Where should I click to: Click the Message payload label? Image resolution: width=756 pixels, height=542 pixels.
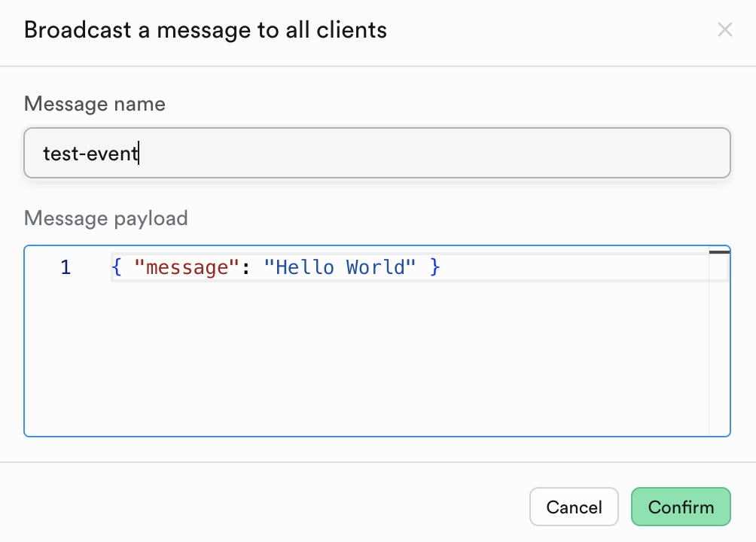106,218
